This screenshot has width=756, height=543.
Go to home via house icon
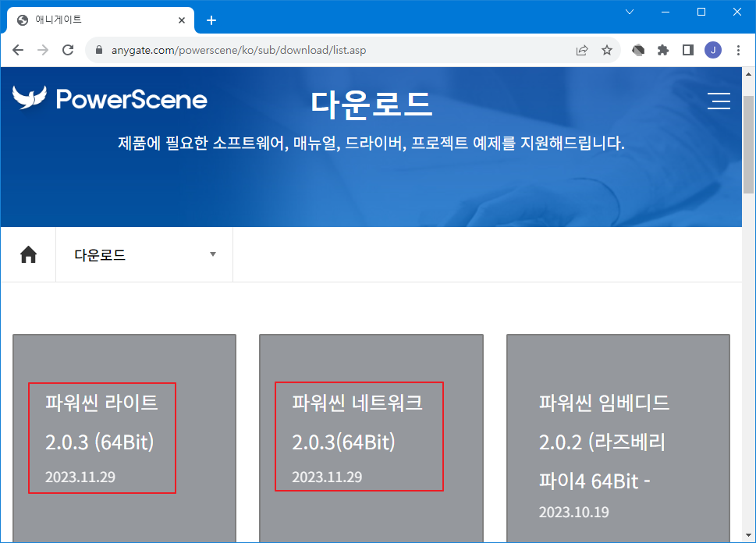(x=28, y=254)
